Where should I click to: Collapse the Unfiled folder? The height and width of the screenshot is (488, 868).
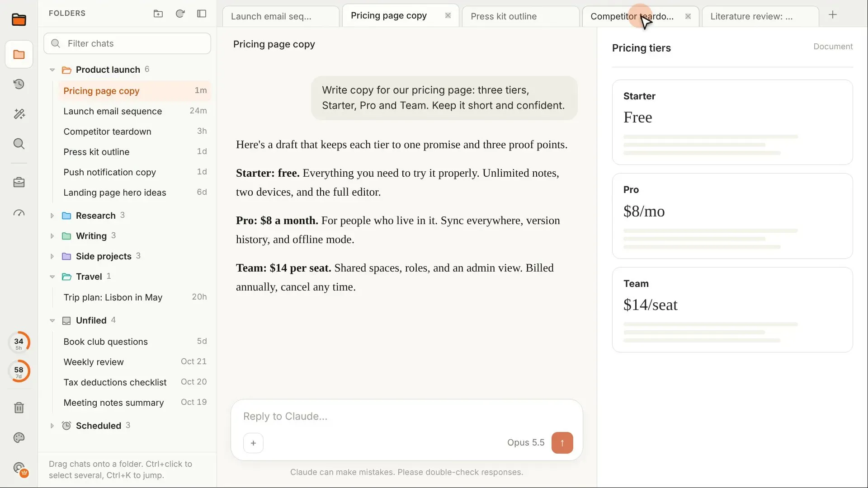tap(52, 320)
